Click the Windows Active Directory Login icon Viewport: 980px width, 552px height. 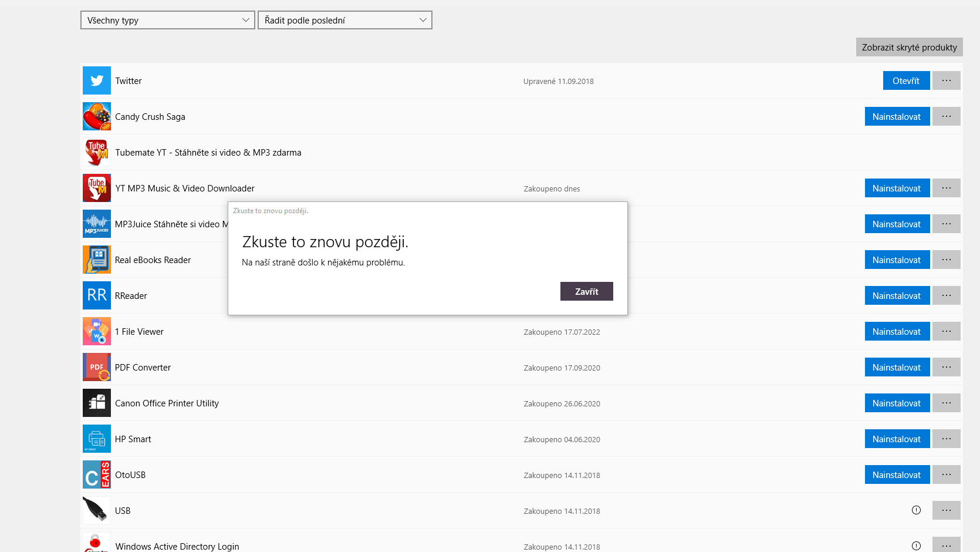point(97,542)
